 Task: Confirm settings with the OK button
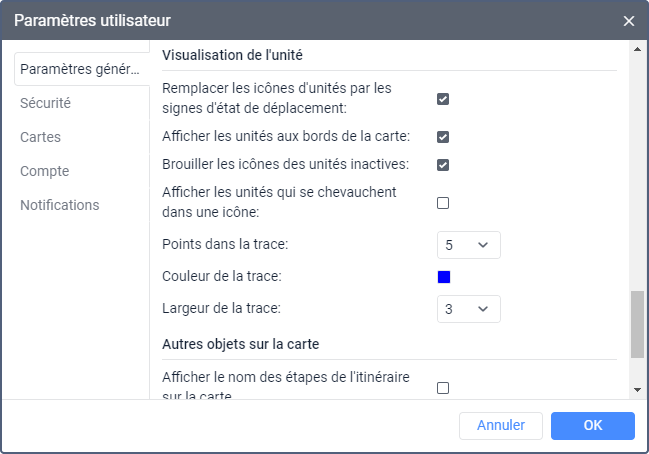pos(593,425)
